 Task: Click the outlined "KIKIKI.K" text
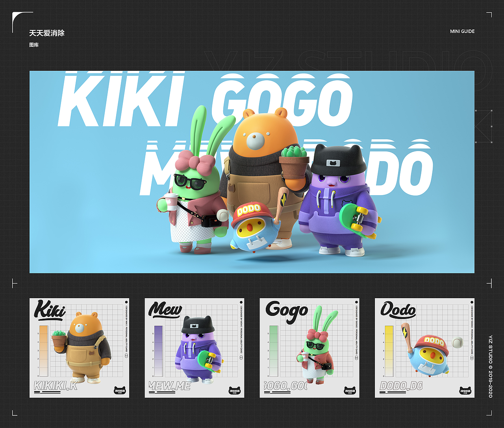(56, 386)
